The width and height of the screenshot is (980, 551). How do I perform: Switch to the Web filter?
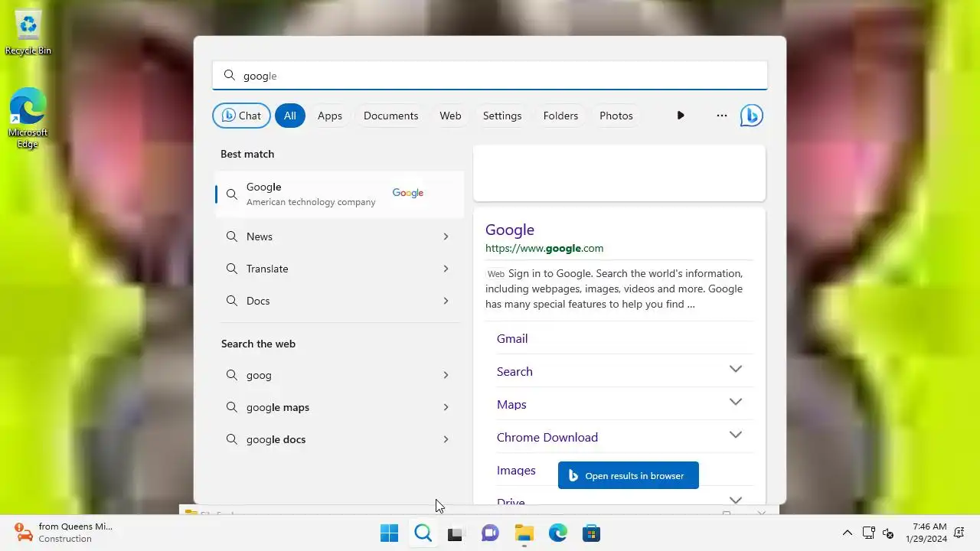[450, 116]
